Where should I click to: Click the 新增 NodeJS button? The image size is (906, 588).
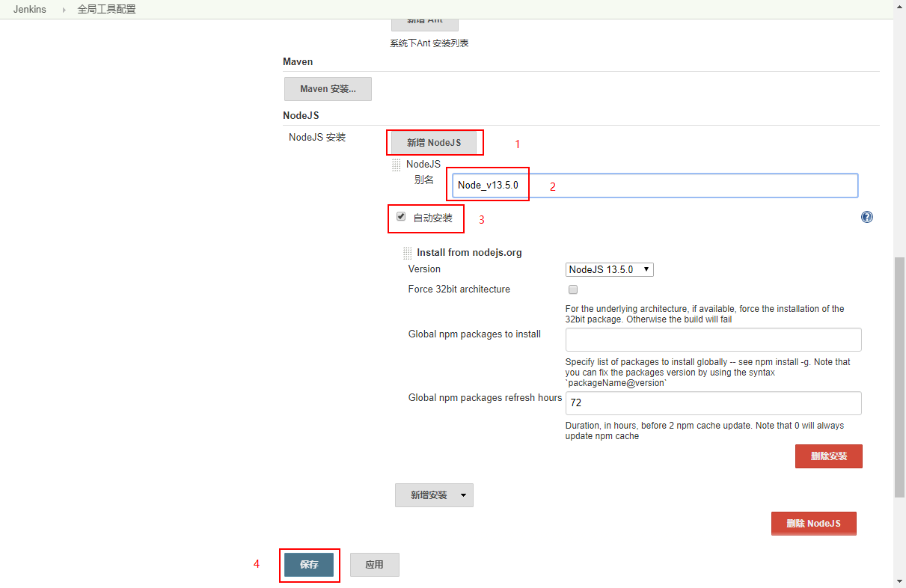(434, 142)
